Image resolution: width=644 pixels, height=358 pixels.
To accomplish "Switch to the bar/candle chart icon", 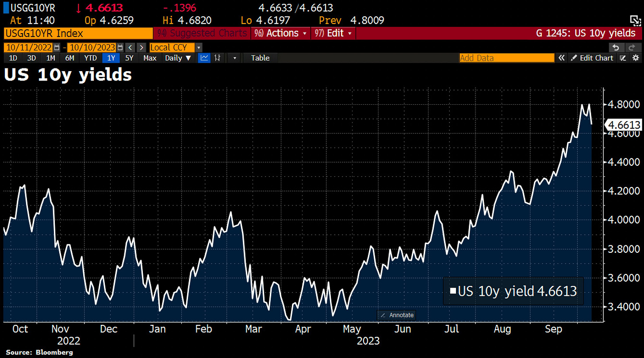I will 217,58.
